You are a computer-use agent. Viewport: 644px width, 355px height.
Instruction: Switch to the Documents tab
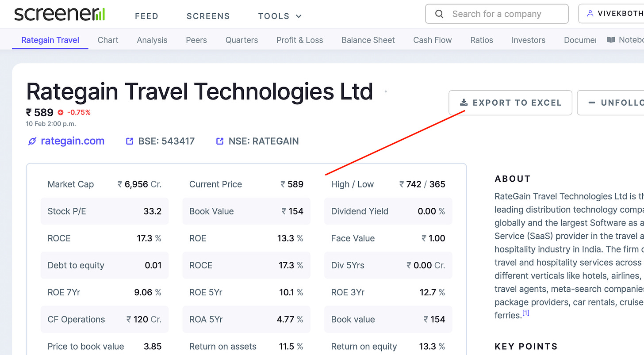(x=580, y=40)
